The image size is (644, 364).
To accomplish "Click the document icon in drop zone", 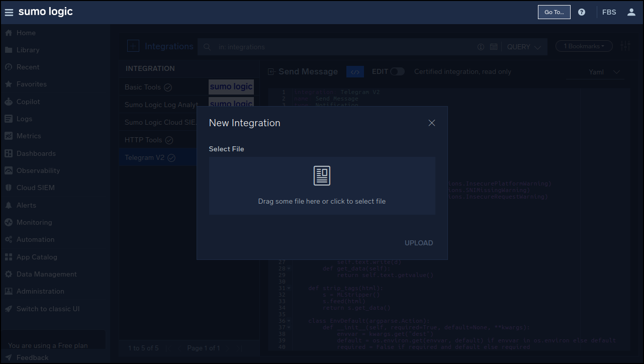I will 322,176.
